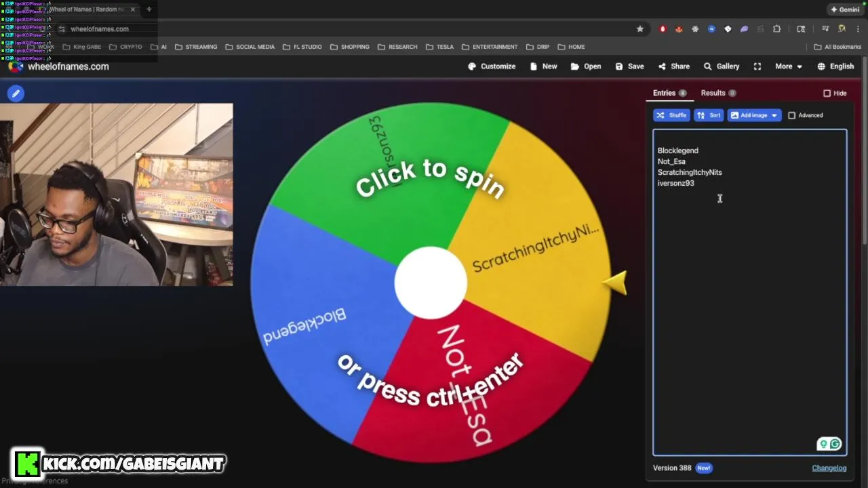868x488 pixels.
Task: Click the New! version badge
Action: [x=704, y=468]
